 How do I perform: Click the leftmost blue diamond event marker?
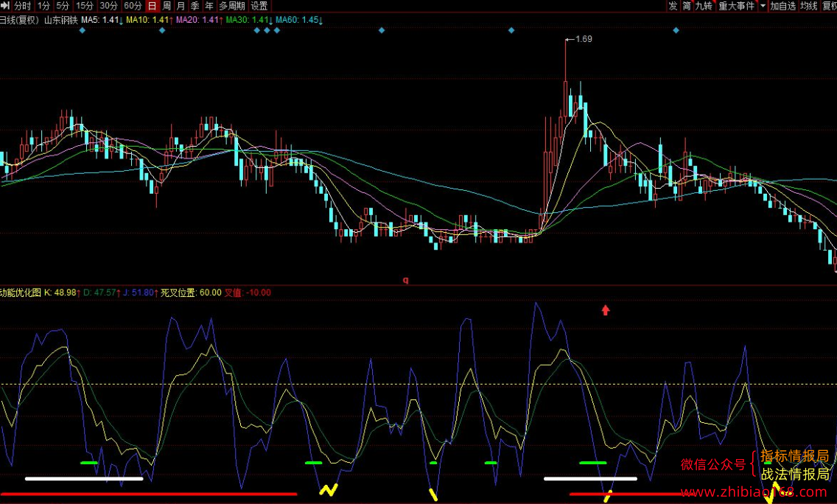pos(83,30)
